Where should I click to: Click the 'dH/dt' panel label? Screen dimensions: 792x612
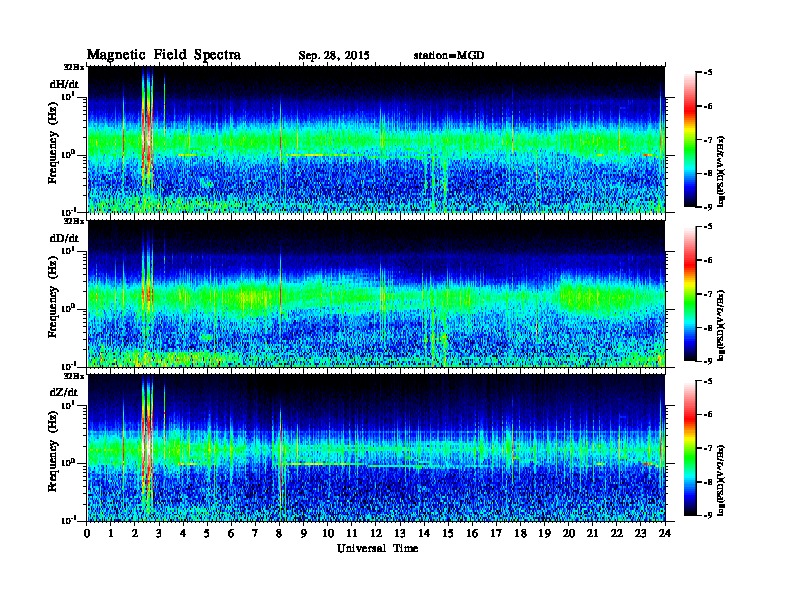click(x=64, y=84)
